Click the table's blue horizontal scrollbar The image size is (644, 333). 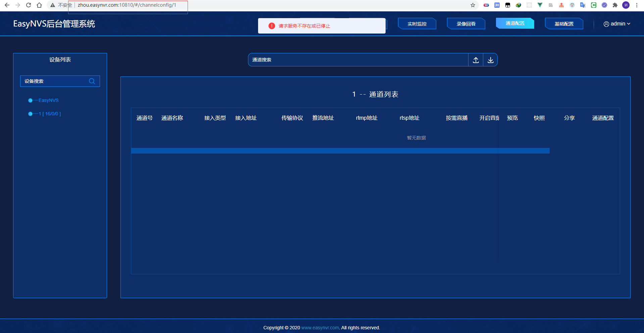pos(340,151)
